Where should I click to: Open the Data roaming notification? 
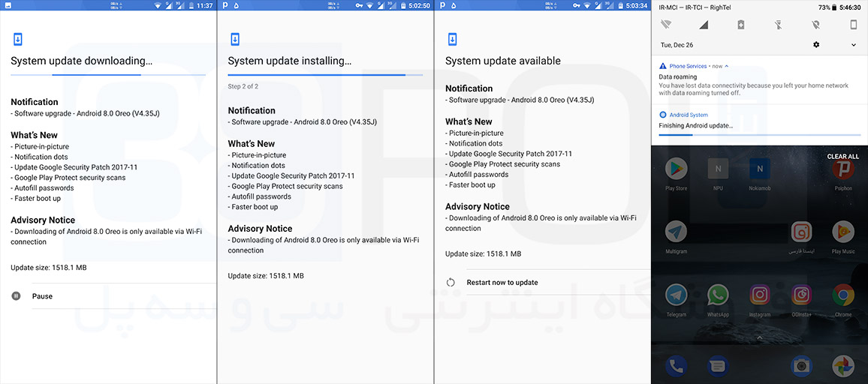(760, 80)
